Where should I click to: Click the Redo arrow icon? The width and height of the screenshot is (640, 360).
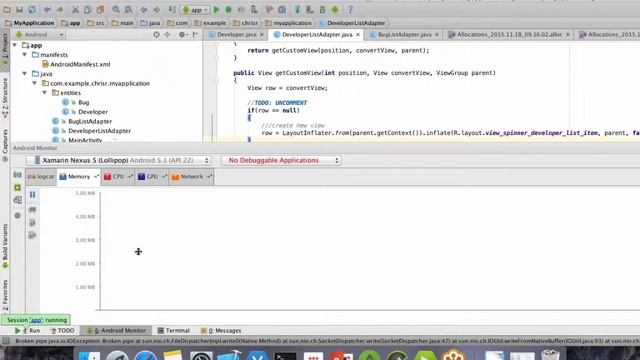coord(60,9)
